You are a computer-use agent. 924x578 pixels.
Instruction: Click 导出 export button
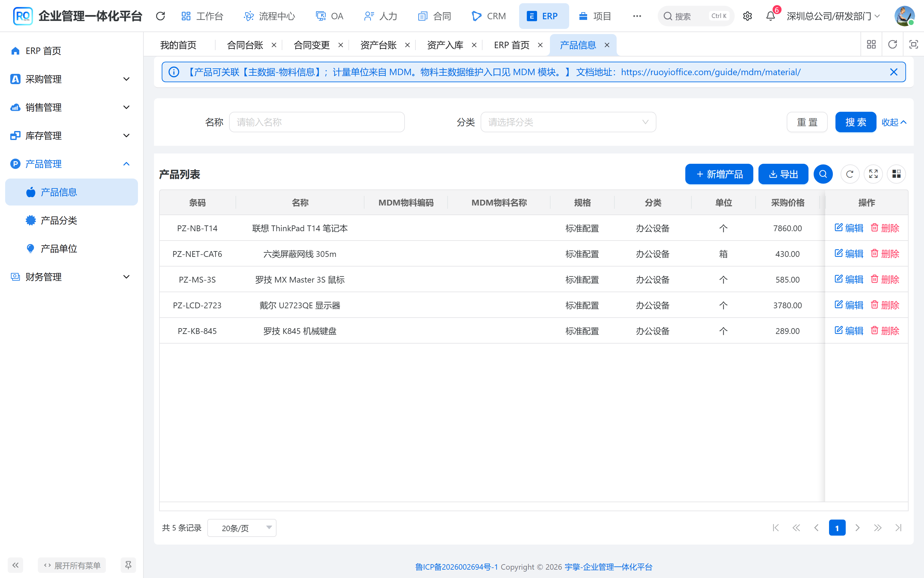tap(783, 174)
